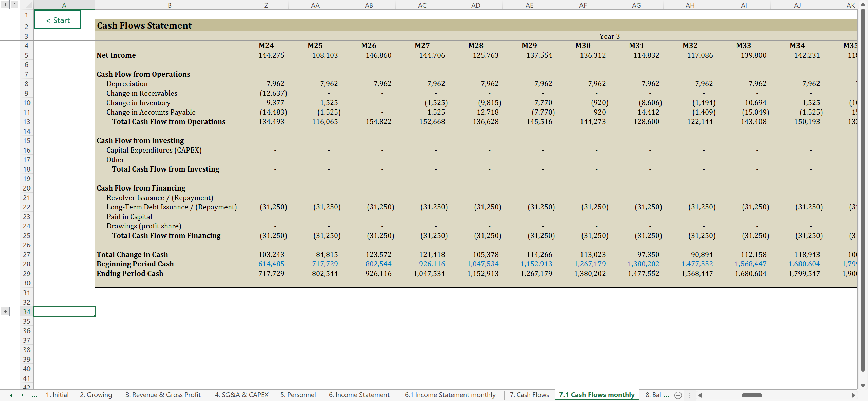Show outline level 1
This screenshot has height=401, width=868.
point(5,5)
